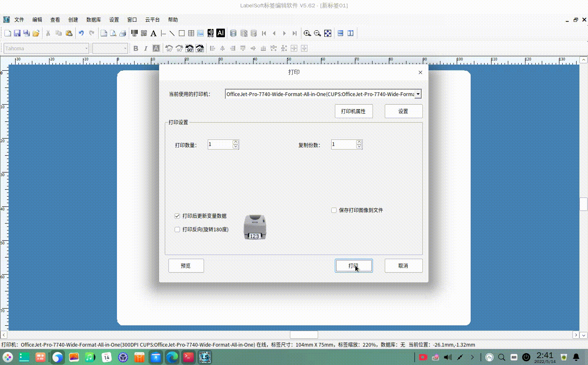Enable 打印反向(旋转180度) option
Image resolution: width=588 pixels, height=365 pixels.
coord(177,230)
